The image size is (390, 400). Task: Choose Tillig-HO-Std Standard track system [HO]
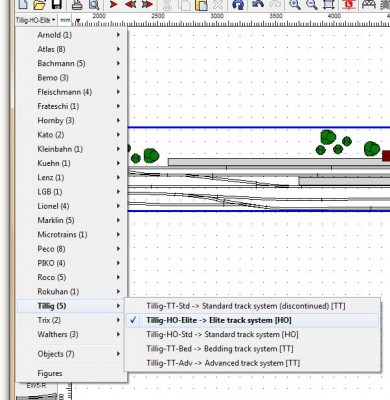[252, 334]
